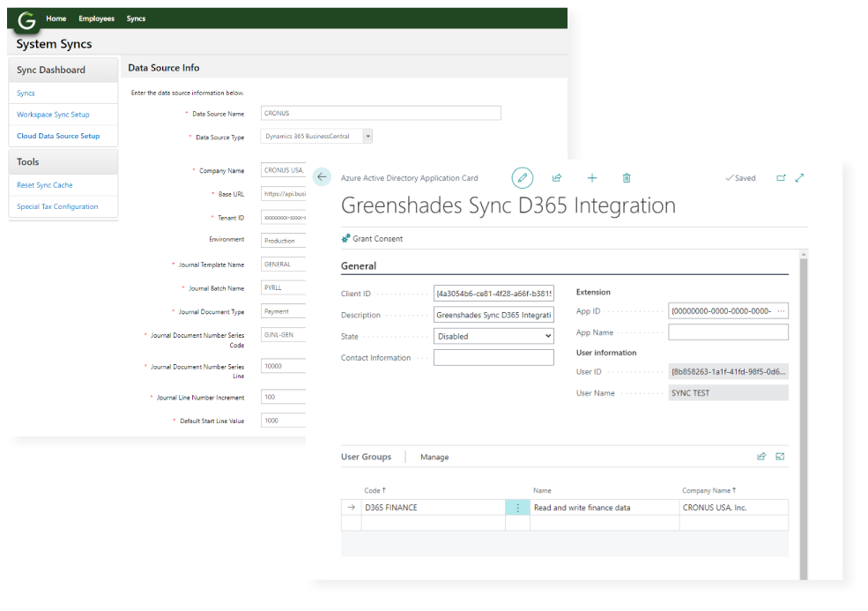Click the App Name field

pos(728,332)
